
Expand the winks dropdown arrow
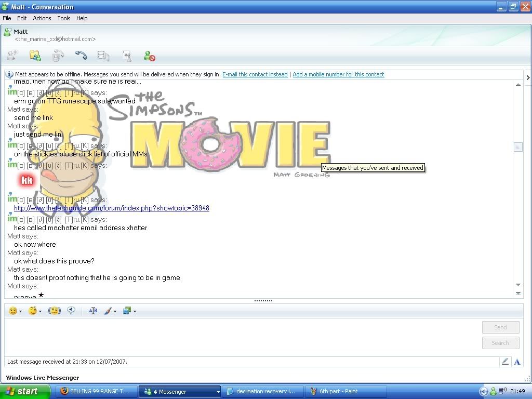(x=41, y=311)
